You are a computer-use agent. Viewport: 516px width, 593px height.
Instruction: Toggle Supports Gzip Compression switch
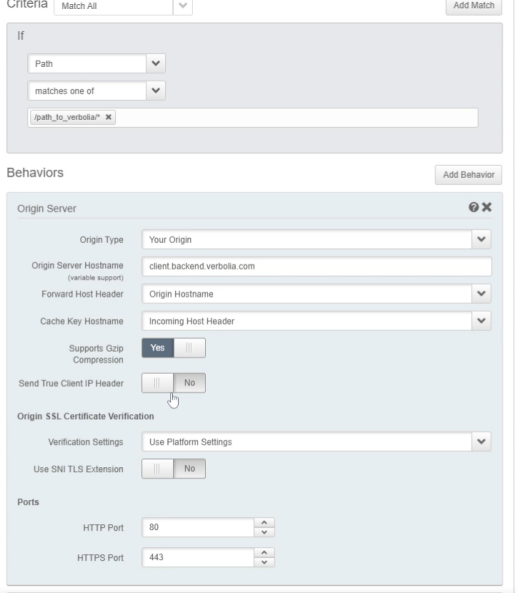[x=174, y=348]
